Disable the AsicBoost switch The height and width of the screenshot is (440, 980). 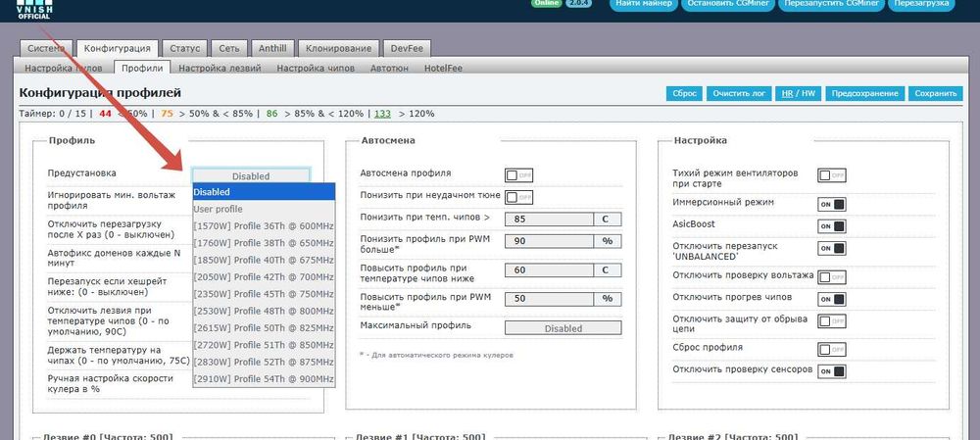[831, 225]
